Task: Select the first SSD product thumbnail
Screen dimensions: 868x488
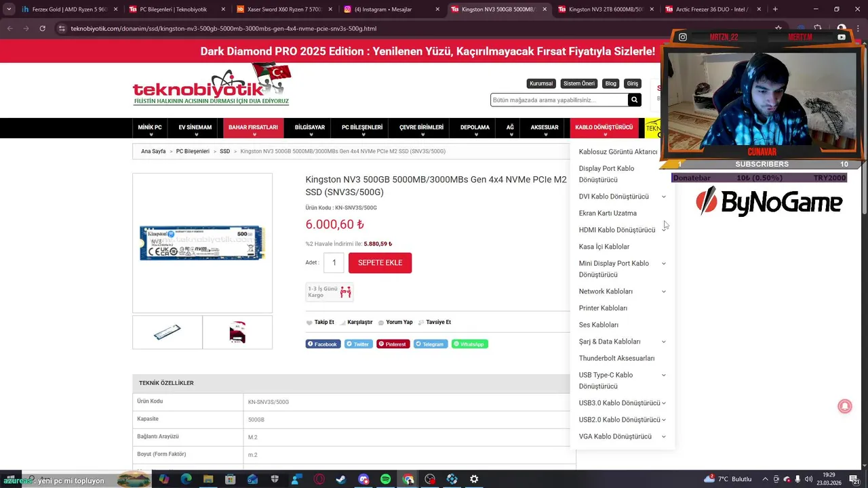Action: point(167,332)
